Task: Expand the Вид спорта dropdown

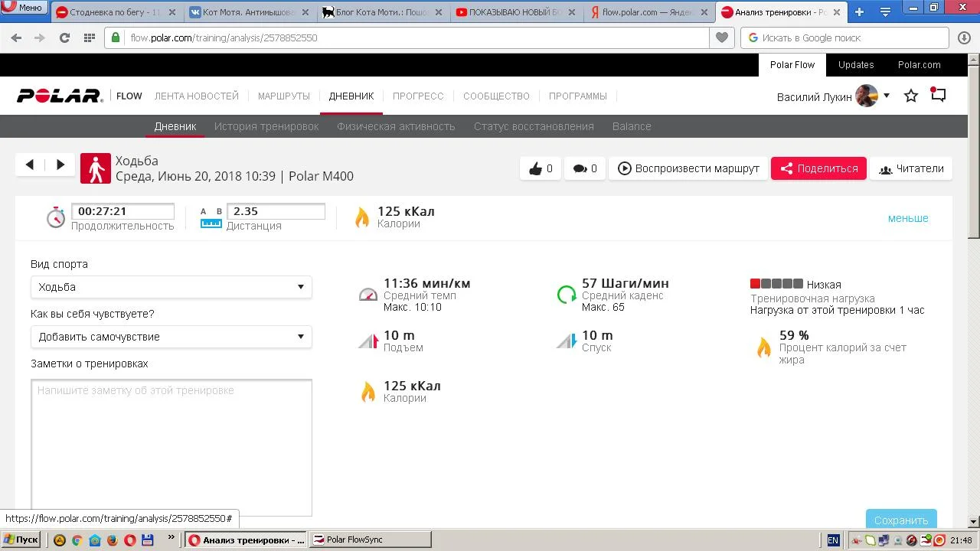Action: coord(171,287)
